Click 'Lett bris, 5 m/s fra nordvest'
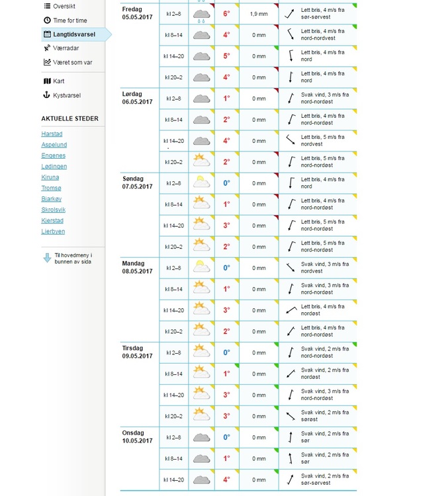 323,140
